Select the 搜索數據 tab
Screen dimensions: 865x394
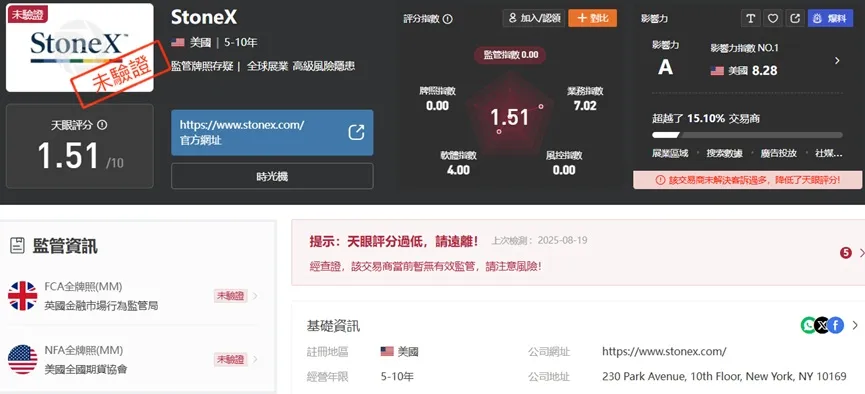(724, 153)
